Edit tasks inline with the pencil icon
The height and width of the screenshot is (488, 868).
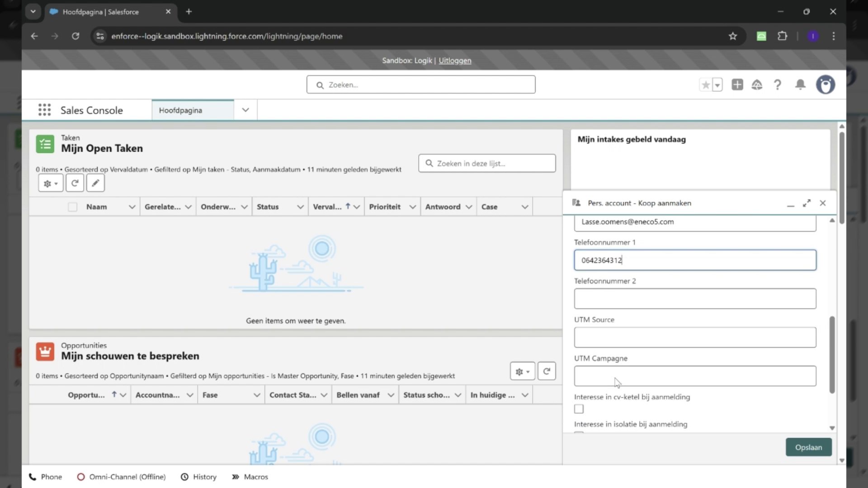[x=95, y=183]
